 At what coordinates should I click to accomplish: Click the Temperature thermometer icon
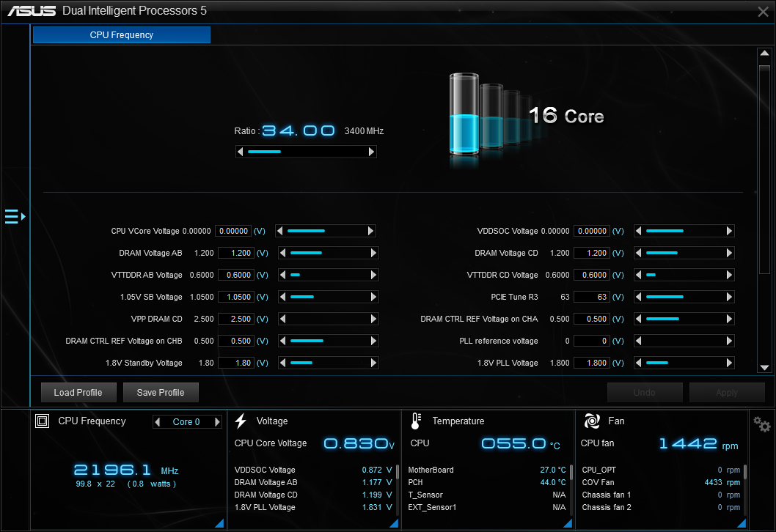[416, 421]
